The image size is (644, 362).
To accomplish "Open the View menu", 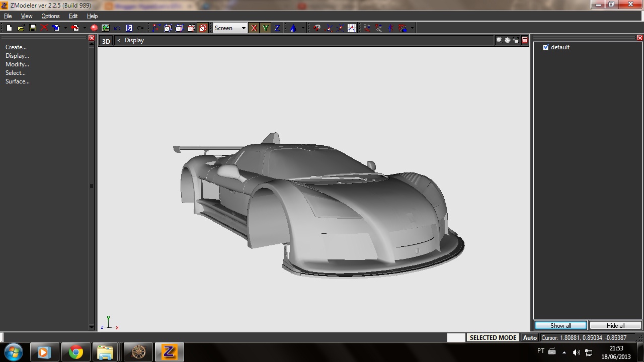I will [27, 16].
